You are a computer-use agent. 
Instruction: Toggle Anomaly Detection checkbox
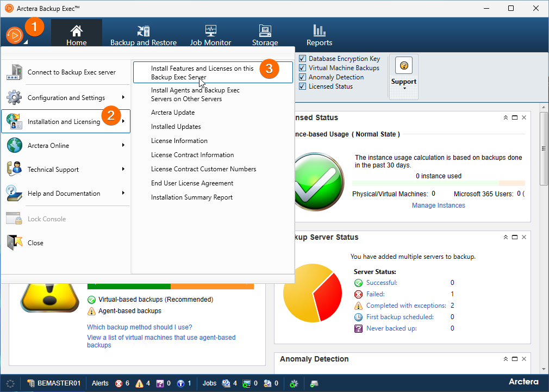[303, 77]
